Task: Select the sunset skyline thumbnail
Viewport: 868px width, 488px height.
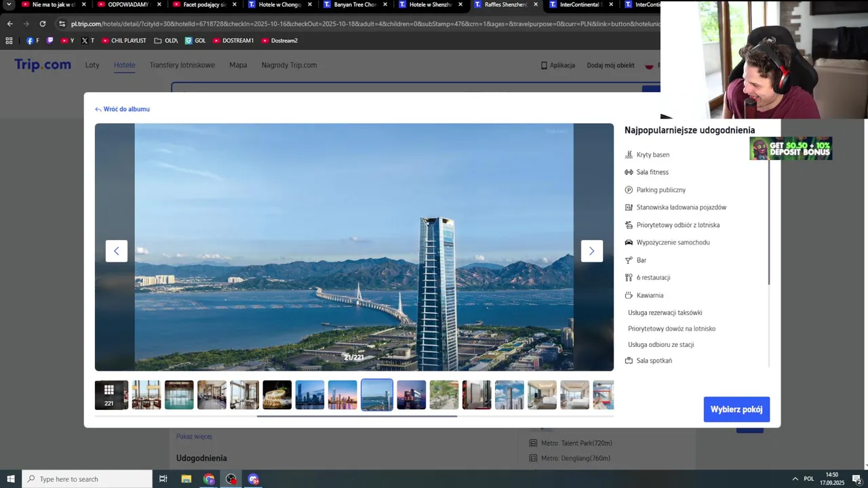Action: (x=342, y=395)
